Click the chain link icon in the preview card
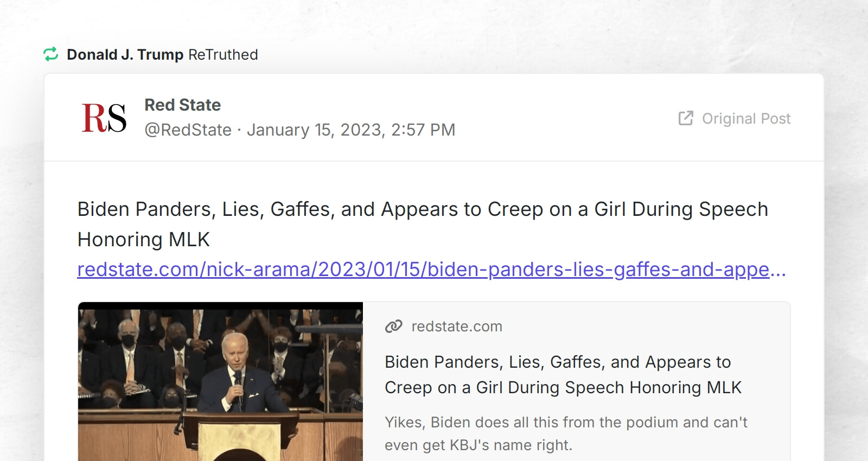This screenshot has width=868, height=461. point(392,326)
